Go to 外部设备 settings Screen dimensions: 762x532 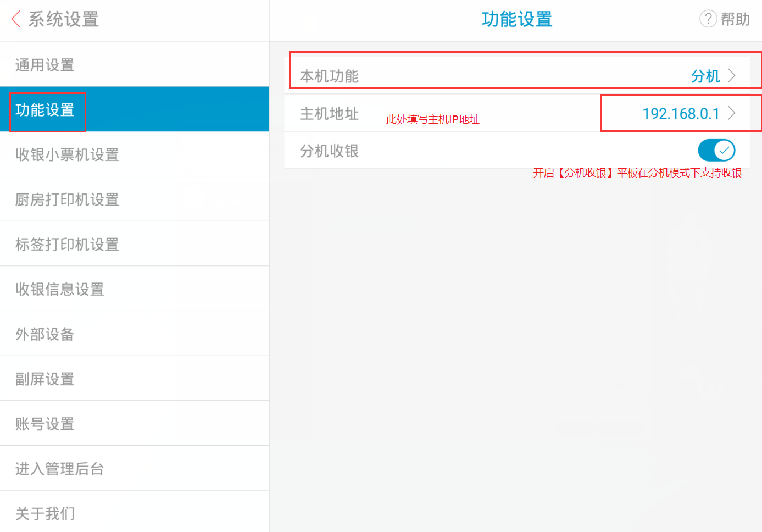click(x=135, y=334)
